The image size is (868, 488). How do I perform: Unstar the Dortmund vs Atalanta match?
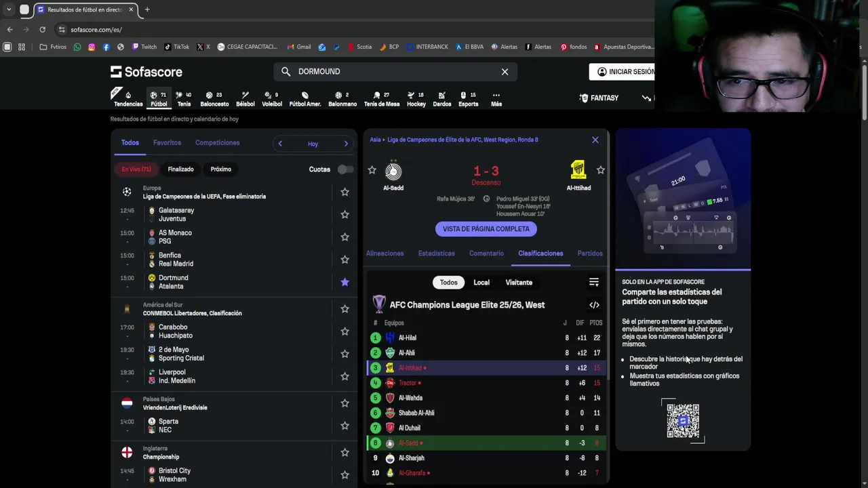[x=344, y=282]
